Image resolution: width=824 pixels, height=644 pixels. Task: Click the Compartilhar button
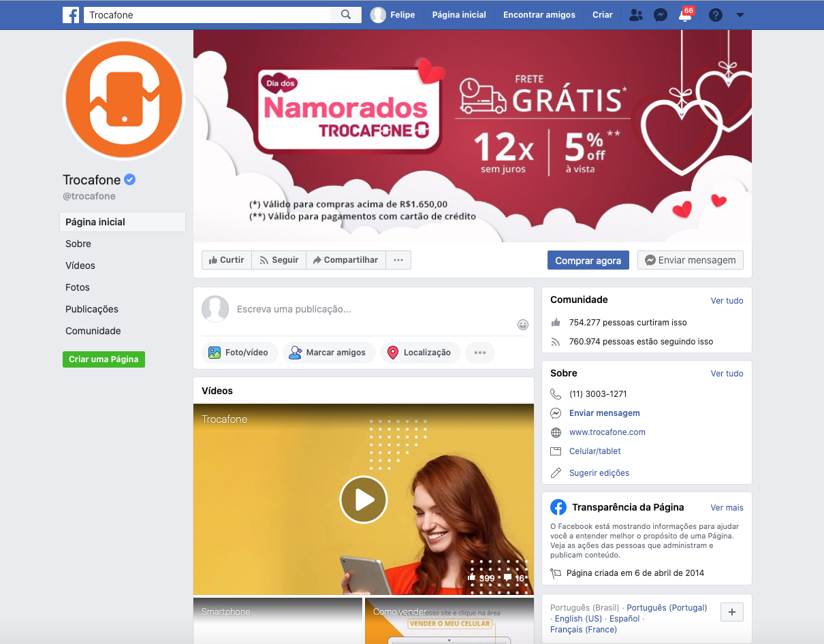pos(346,260)
